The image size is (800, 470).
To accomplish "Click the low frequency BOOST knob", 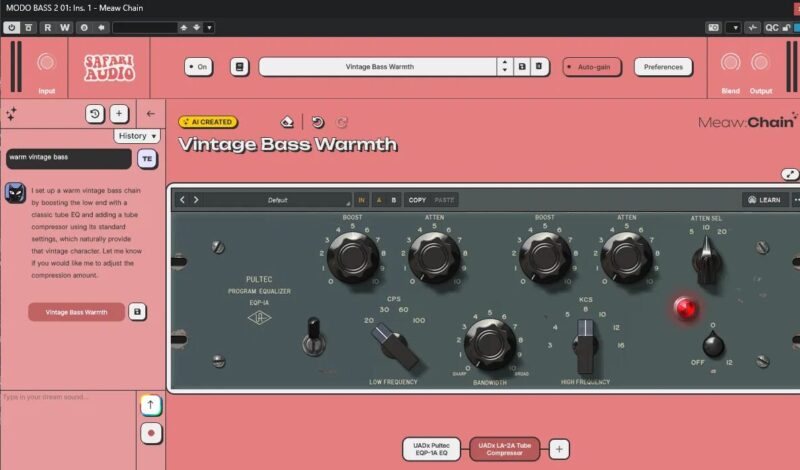I will click(x=353, y=257).
